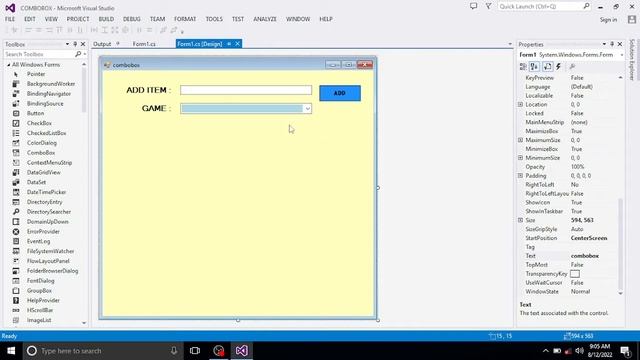Sort properties alphabetically
The image size is (640, 360).
click(x=534, y=67)
